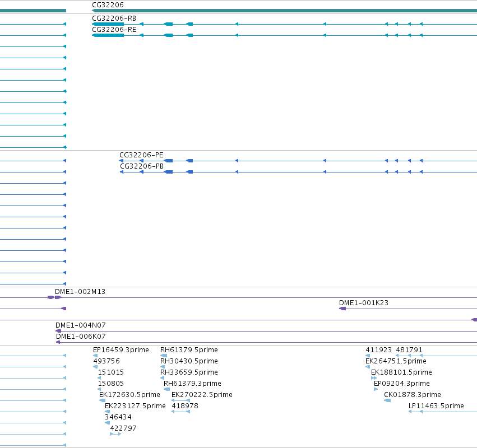The height and width of the screenshot is (448, 477).
Task: Select EST 151015 label
Action: click(x=111, y=372)
